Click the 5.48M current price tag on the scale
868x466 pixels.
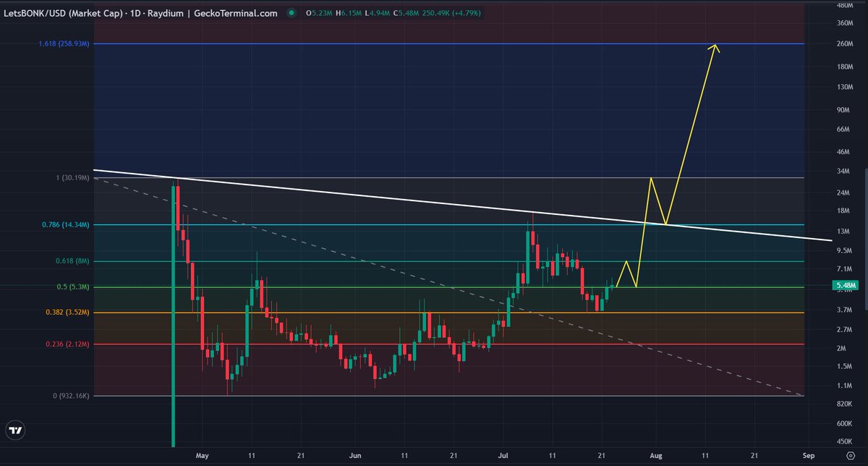tap(844, 286)
